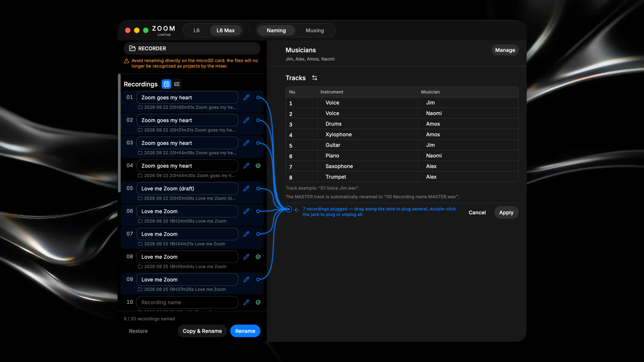Image resolution: width=644 pixels, height=362 pixels.
Task: Unplug the jack dot of recording 03
Action: pos(258,143)
